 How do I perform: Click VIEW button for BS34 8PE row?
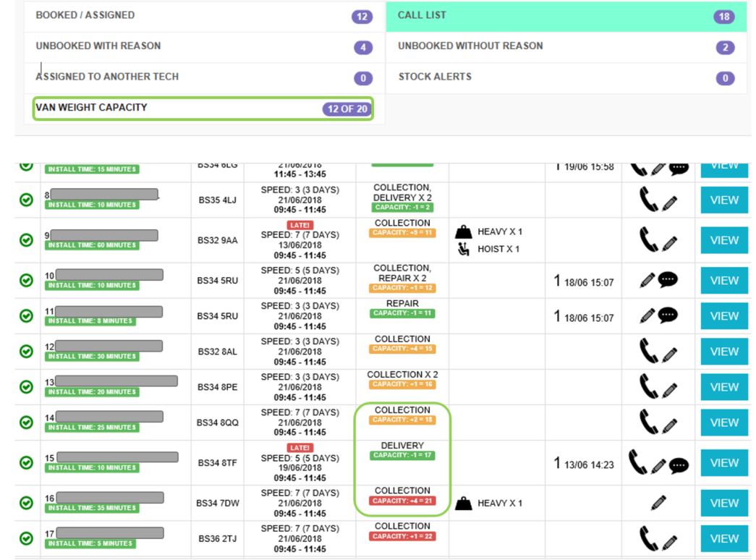723,387
